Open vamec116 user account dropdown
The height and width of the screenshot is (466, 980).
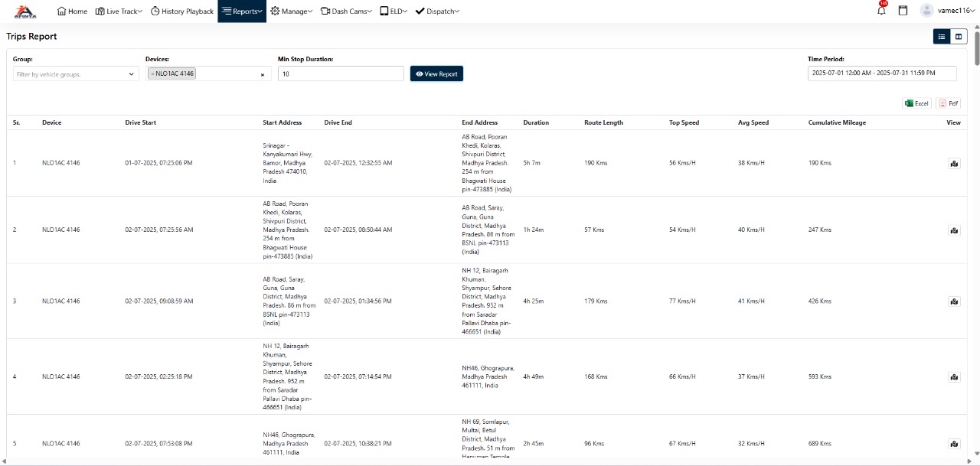[x=956, y=11]
